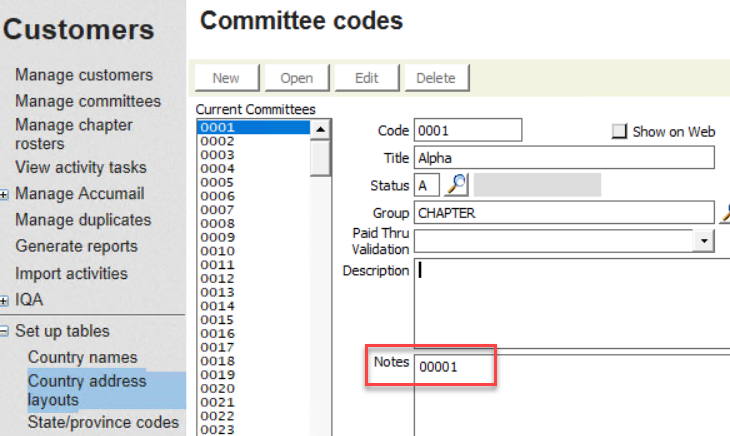Select Country address layouts menu item
730x436 pixels.
click(87, 390)
